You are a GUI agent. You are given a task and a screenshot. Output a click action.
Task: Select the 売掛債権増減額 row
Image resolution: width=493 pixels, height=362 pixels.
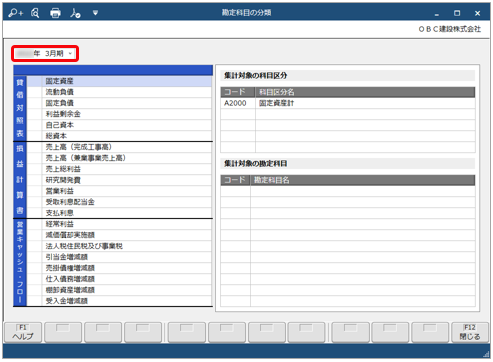119,268
